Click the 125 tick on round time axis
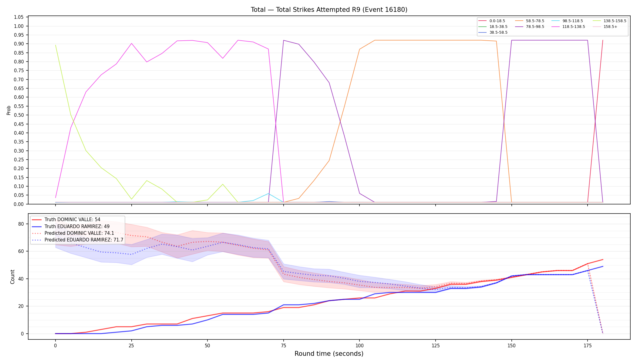The image size is (637, 364). coord(436,345)
